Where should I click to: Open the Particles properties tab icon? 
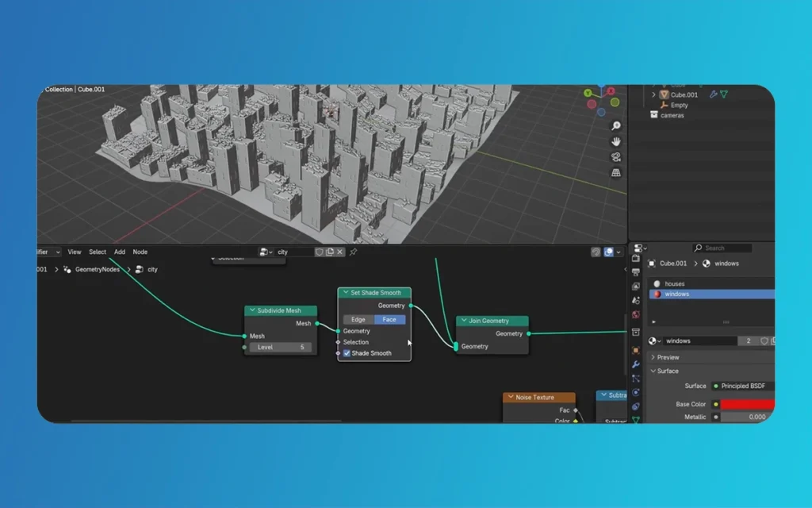tap(636, 379)
